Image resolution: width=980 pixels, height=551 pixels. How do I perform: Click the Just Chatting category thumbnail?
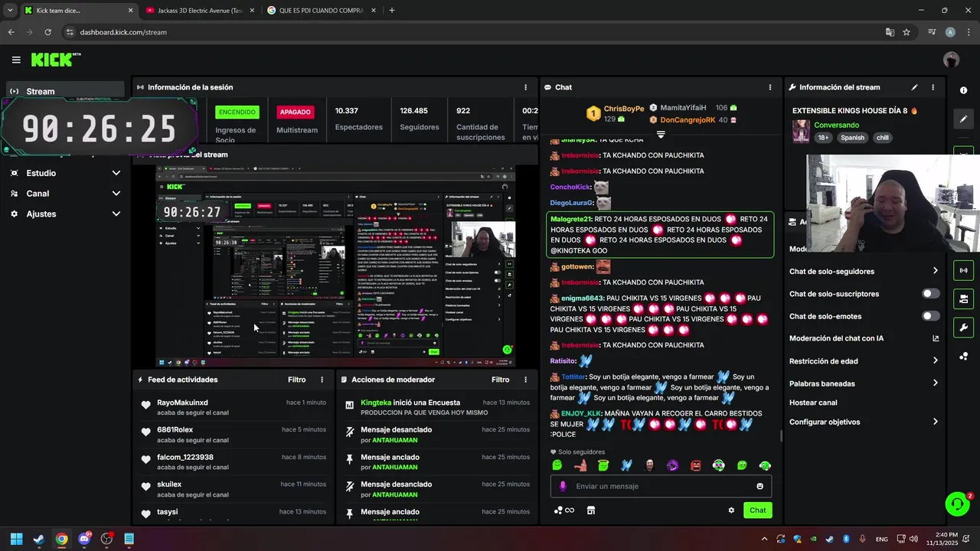tap(801, 131)
